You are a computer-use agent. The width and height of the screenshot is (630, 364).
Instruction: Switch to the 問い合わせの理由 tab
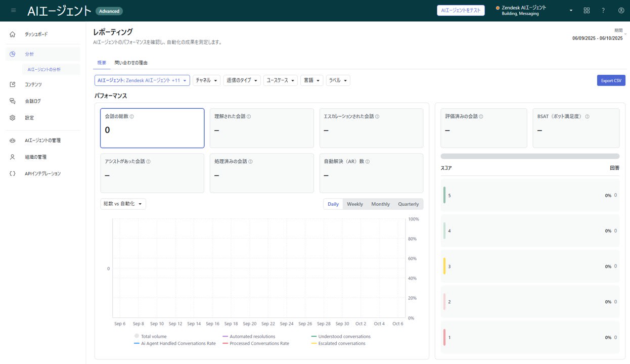[x=131, y=63]
